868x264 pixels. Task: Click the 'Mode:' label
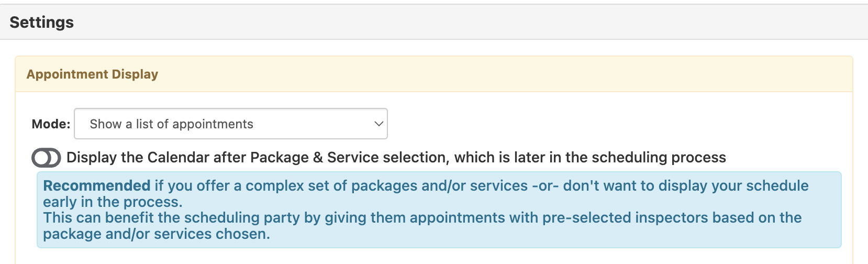tap(51, 124)
